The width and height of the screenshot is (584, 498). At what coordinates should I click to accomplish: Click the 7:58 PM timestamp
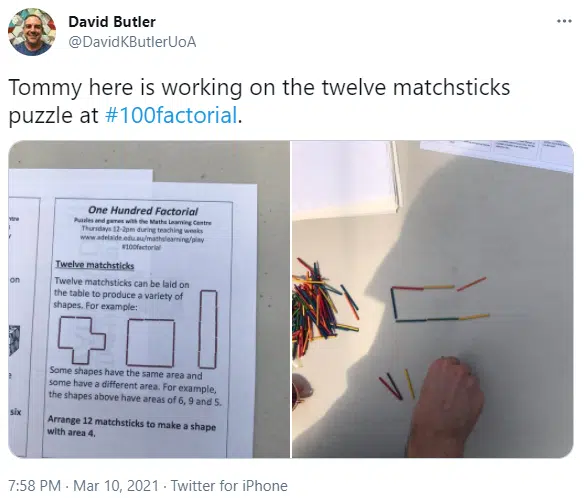coord(34,486)
